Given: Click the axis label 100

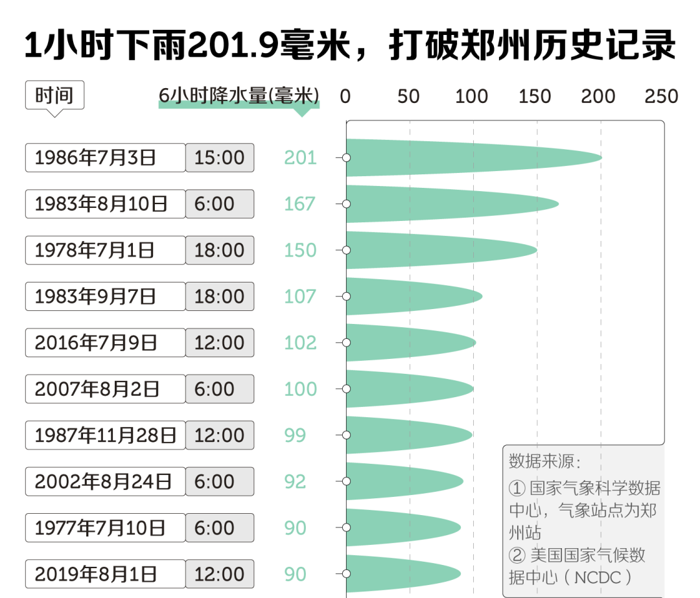Looking at the screenshot, I should (x=471, y=97).
